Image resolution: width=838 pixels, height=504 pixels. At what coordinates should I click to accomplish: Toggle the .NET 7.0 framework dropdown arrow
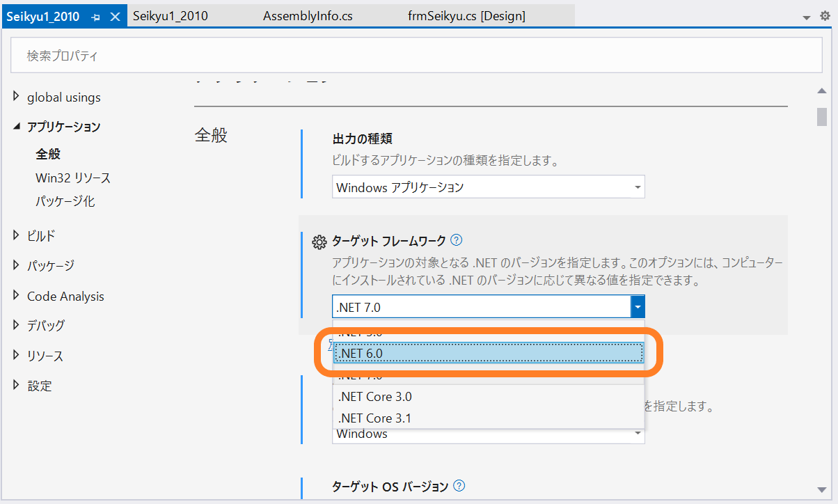point(638,306)
